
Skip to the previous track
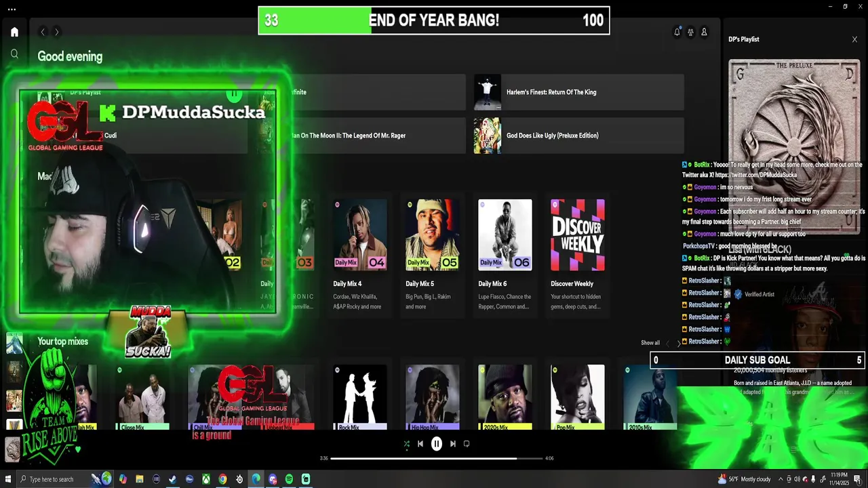point(420,444)
